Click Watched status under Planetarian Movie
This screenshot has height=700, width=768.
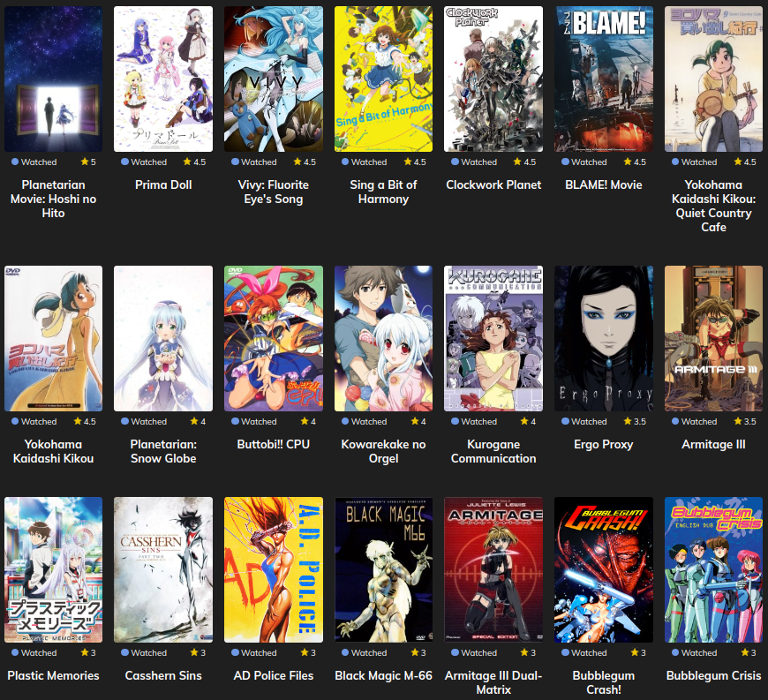point(34,162)
